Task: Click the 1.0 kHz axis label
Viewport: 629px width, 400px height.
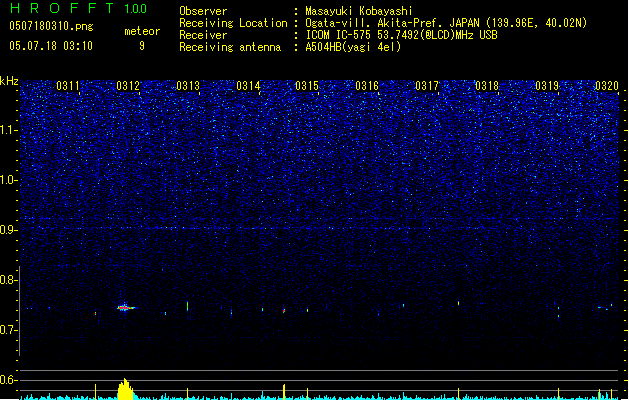Action: coord(9,180)
